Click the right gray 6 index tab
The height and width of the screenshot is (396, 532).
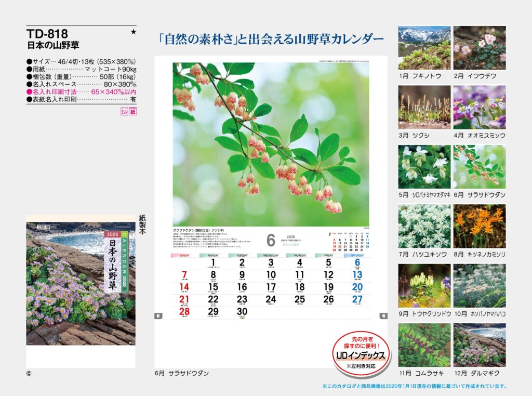click(x=383, y=315)
